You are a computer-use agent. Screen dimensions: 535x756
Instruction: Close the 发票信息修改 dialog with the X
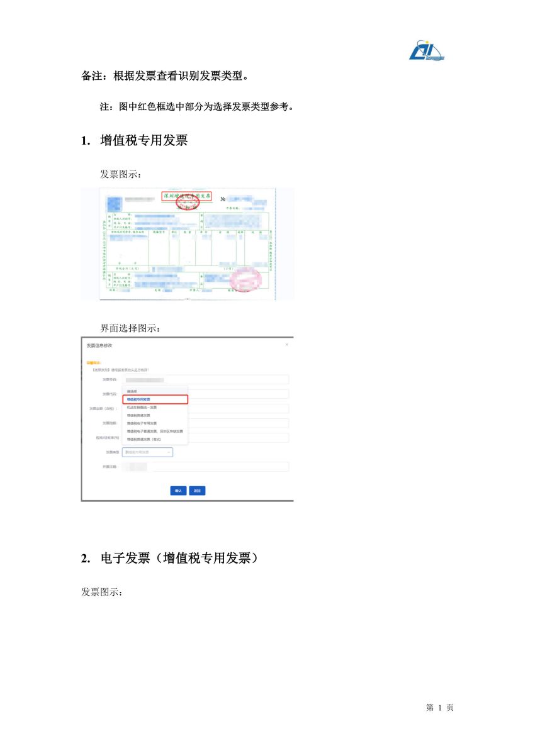pos(287,345)
